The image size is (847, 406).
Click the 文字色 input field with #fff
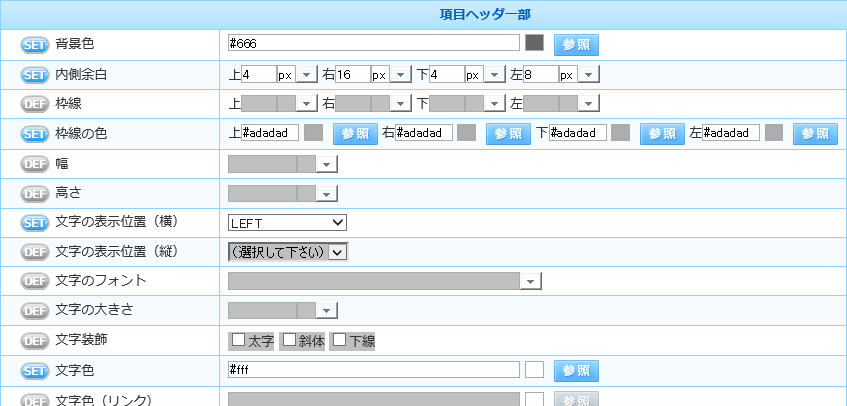[374, 370]
